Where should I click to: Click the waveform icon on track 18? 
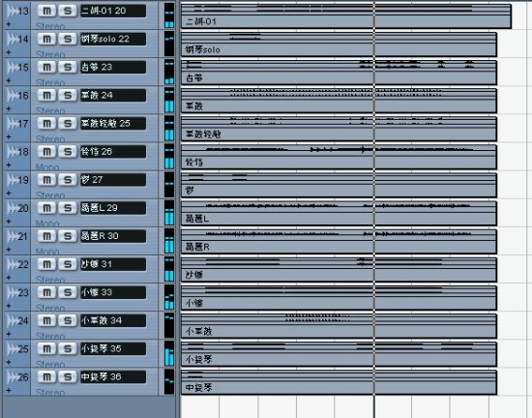pos(13,152)
